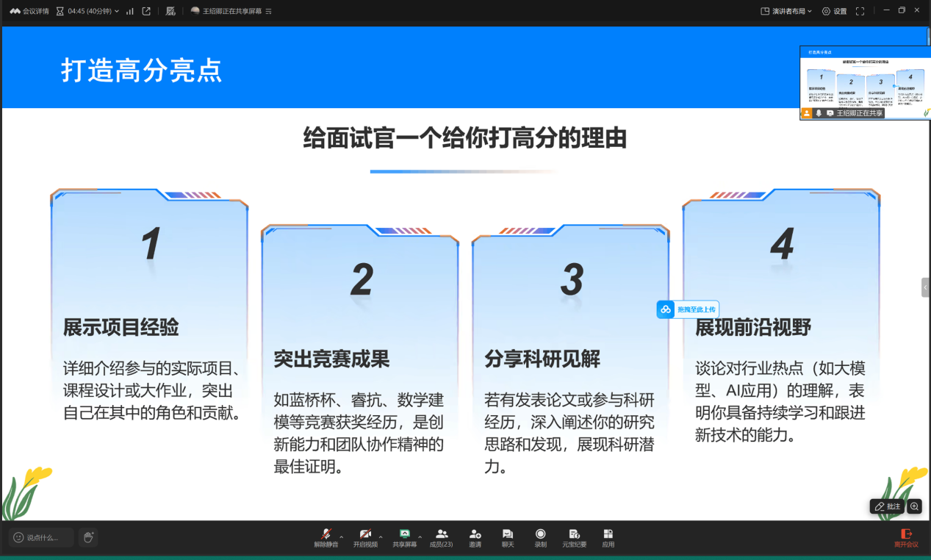The height and width of the screenshot is (560, 931).
Task: Click the raise hand icon
Action: [x=88, y=537]
